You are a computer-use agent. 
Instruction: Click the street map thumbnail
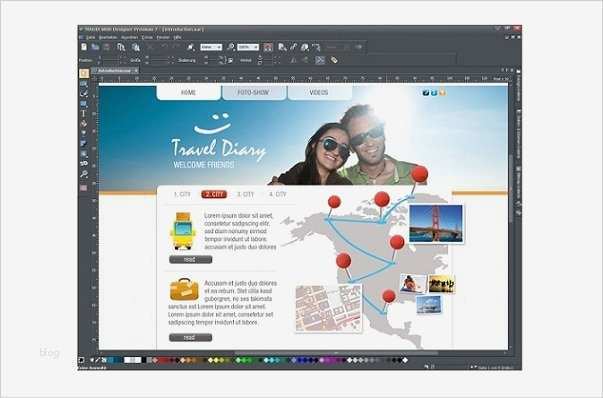point(329,308)
